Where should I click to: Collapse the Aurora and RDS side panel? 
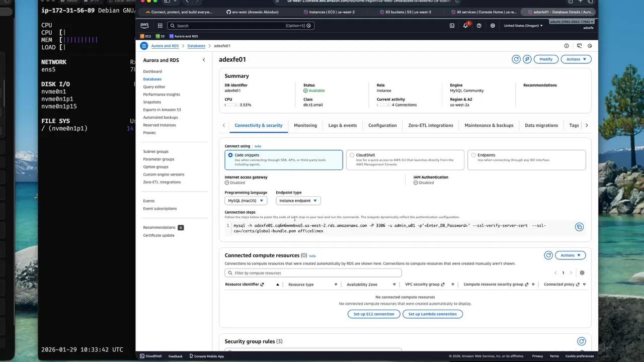click(x=204, y=60)
